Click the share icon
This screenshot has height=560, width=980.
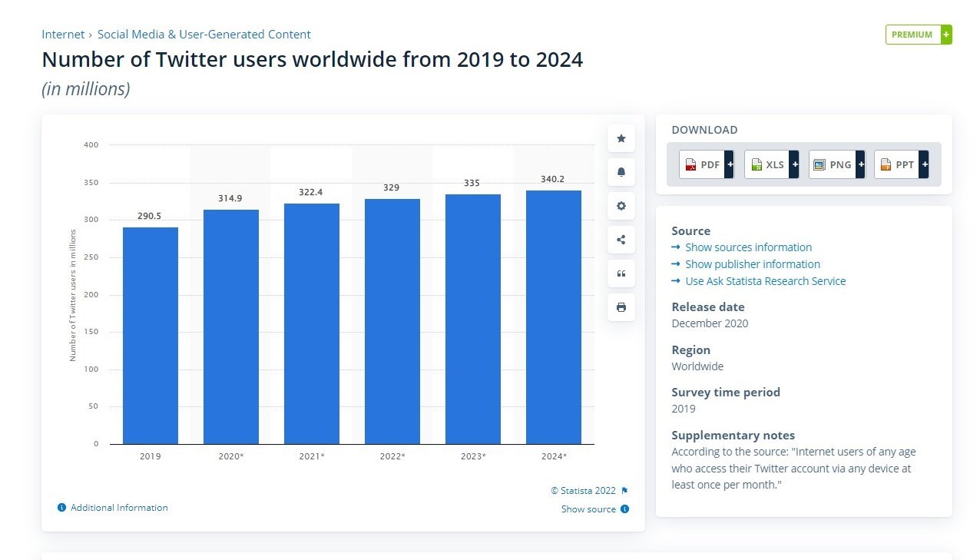[621, 240]
